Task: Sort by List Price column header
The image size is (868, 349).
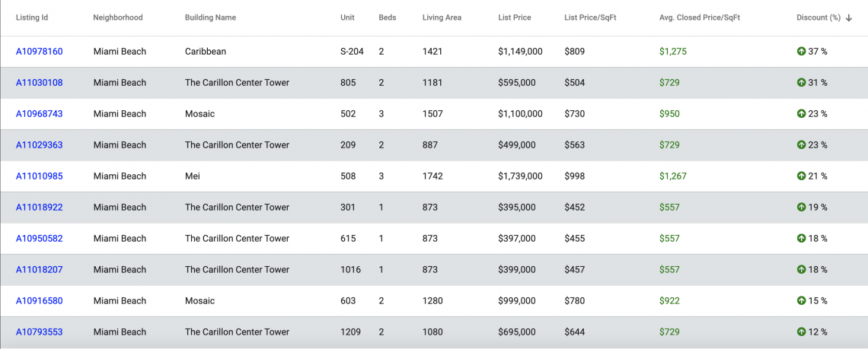Action: pyautogui.click(x=514, y=17)
